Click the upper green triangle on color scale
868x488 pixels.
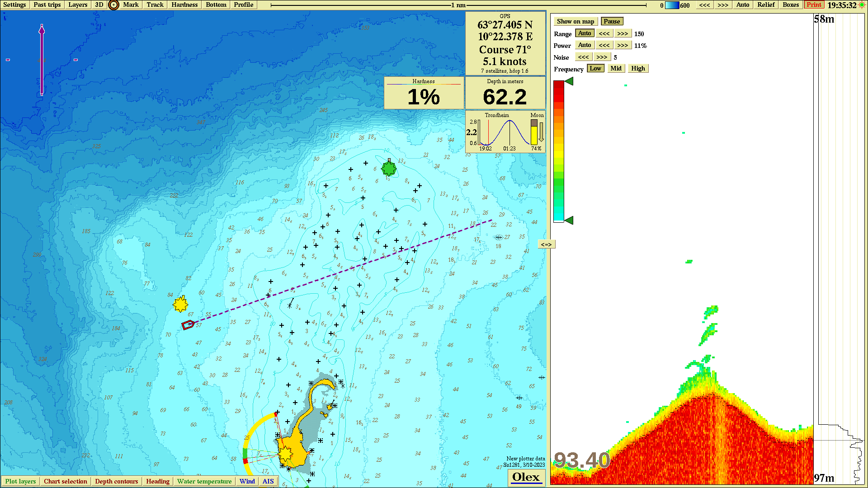point(569,81)
